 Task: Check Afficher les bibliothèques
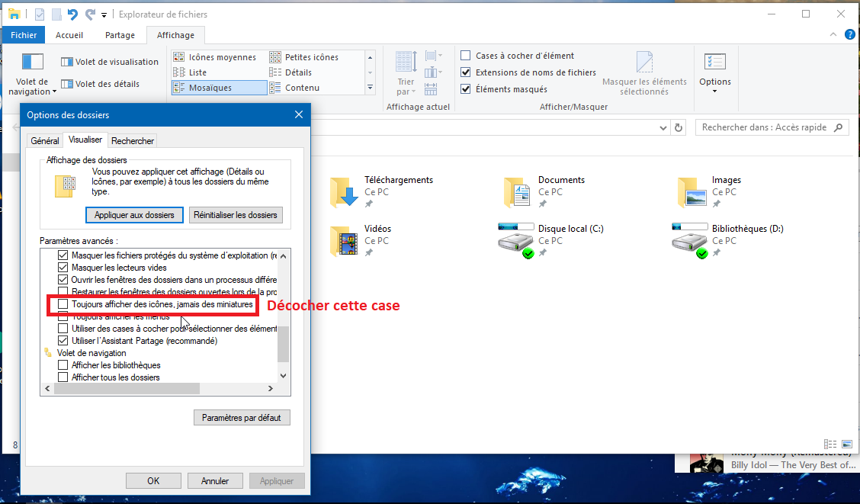point(63,365)
